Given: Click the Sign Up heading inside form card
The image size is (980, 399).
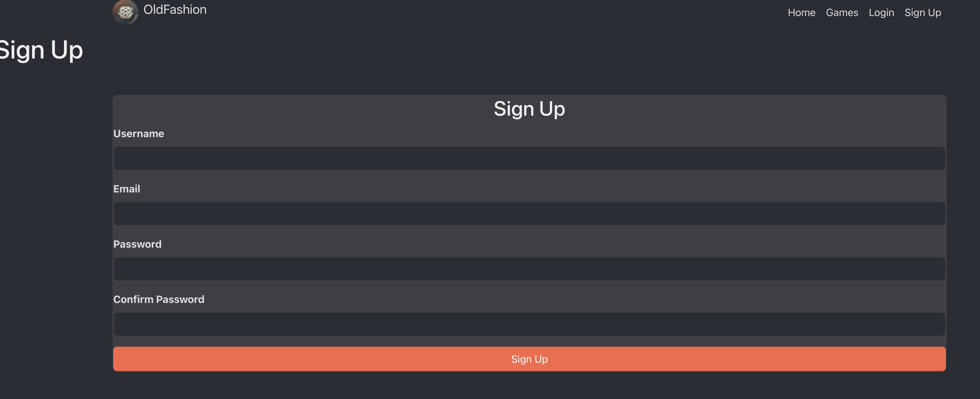Looking at the screenshot, I should (x=529, y=109).
